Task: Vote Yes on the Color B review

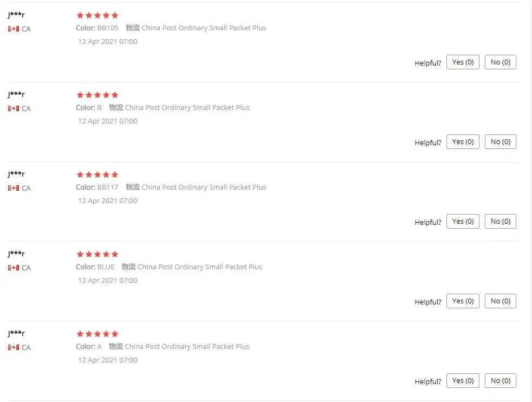Action: (463, 142)
